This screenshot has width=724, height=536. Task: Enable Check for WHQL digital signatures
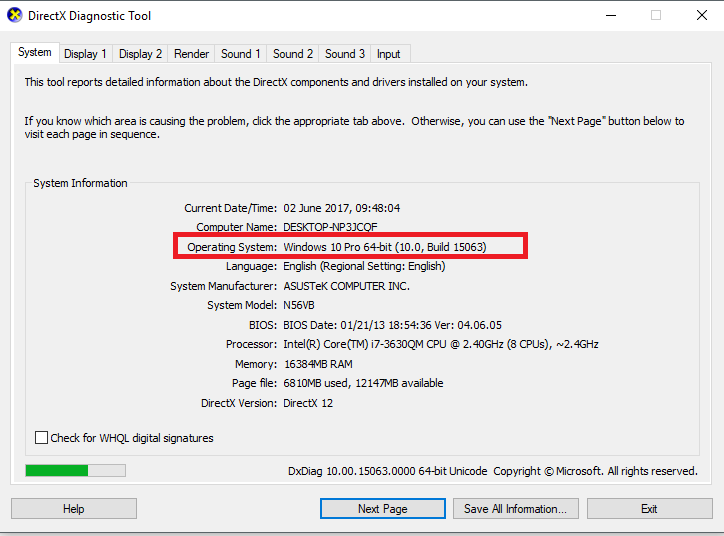pos(42,438)
